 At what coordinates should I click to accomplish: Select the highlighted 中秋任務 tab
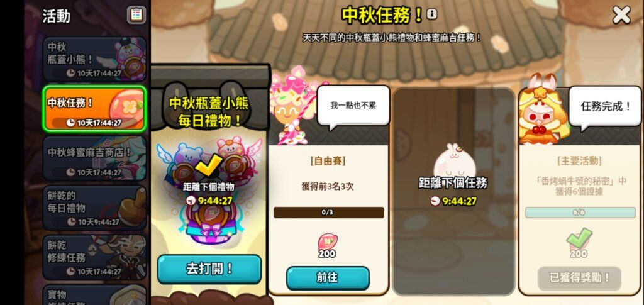[94, 109]
